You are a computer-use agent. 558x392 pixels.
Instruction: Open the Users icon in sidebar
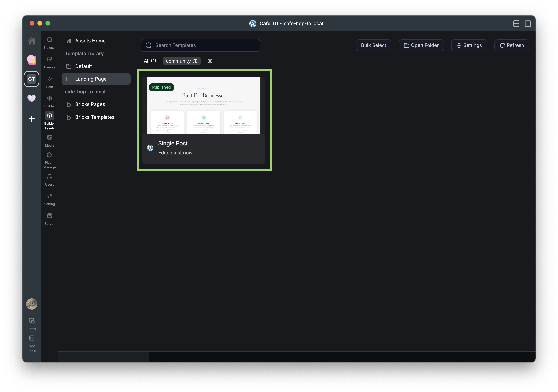[50, 177]
